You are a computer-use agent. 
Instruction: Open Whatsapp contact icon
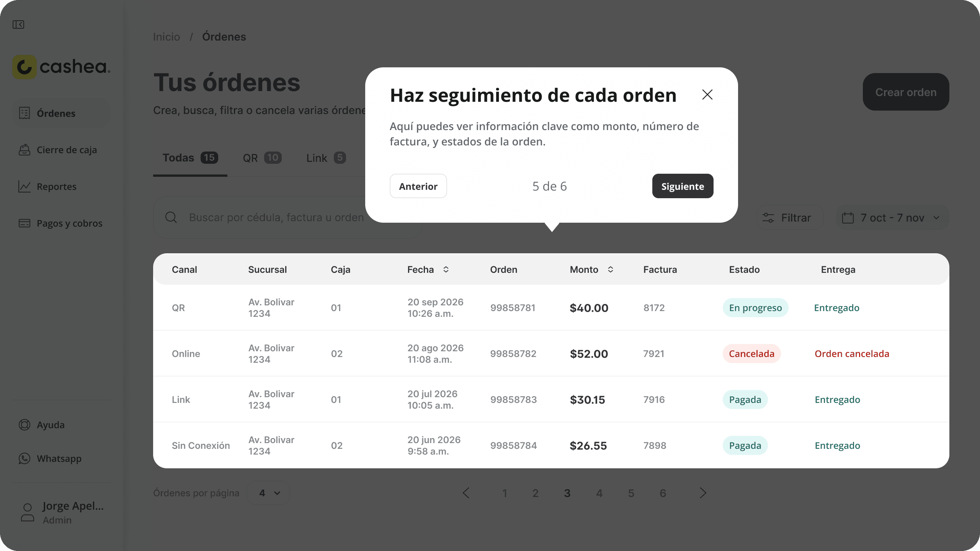click(x=24, y=458)
